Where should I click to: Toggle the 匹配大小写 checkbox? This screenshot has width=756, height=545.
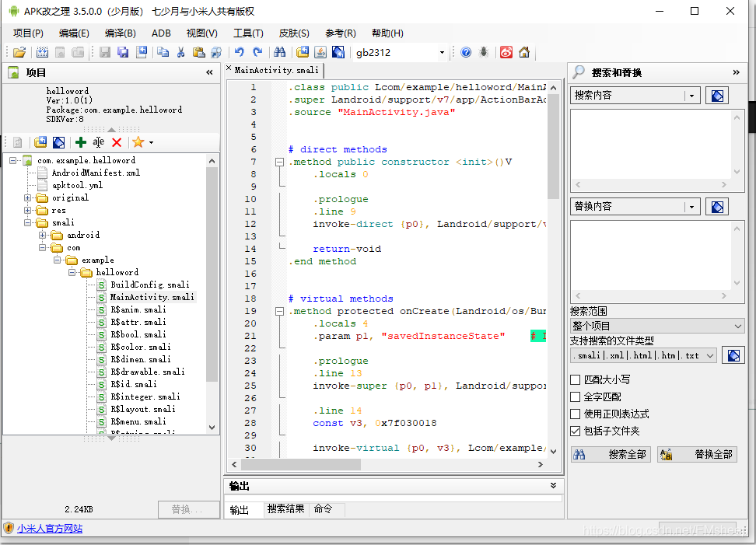(x=576, y=379)
